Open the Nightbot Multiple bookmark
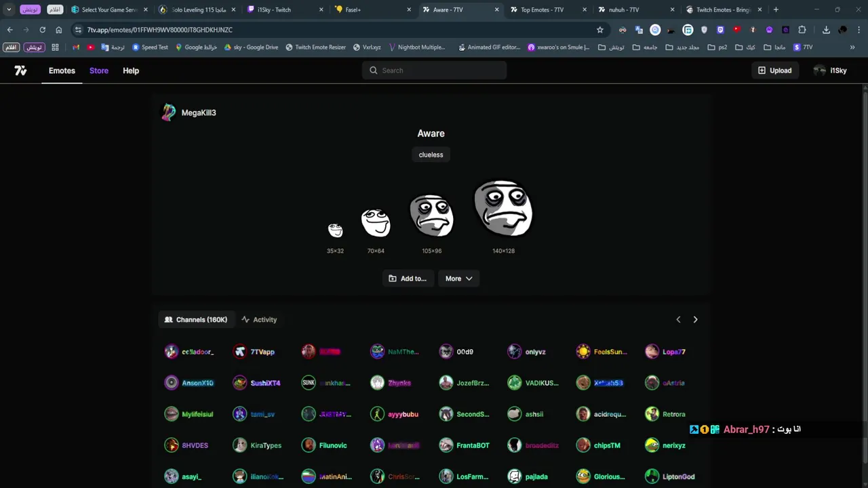Screen dimensions: 868x488 coord(416,47)
